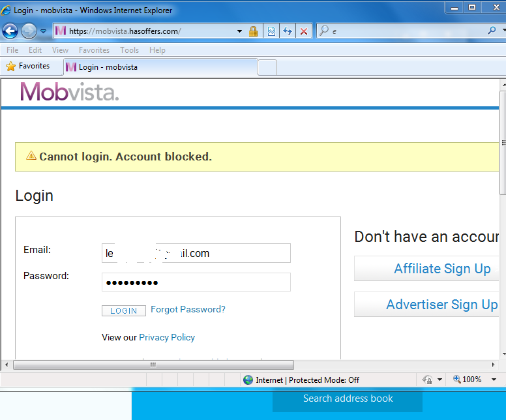Click the Affiliate Sign Up button
The height and width of the screenshot is (420, 506).
pyautogui.click(x=426, y=269)
